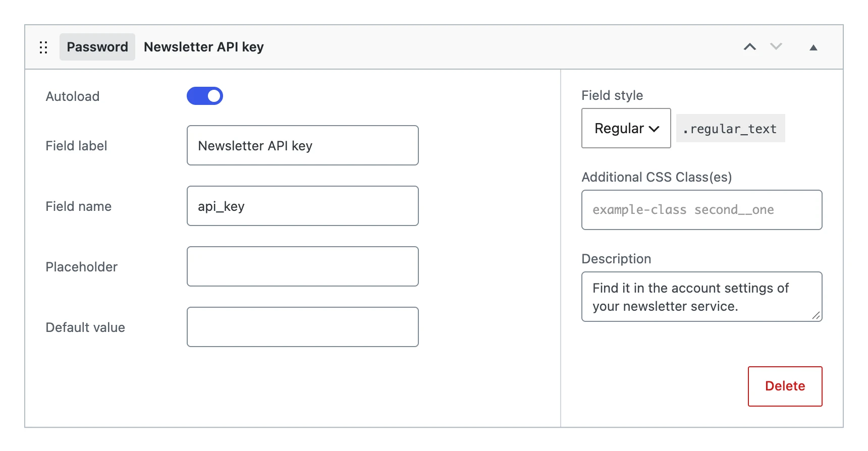Click the Description textarea
The image size is (868, 451).
[x=702, y=297]
